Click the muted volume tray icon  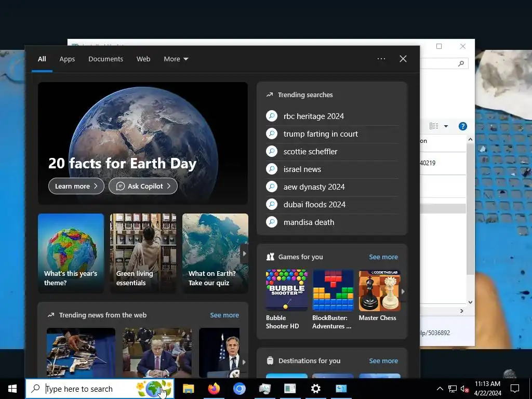coord(465,389)
